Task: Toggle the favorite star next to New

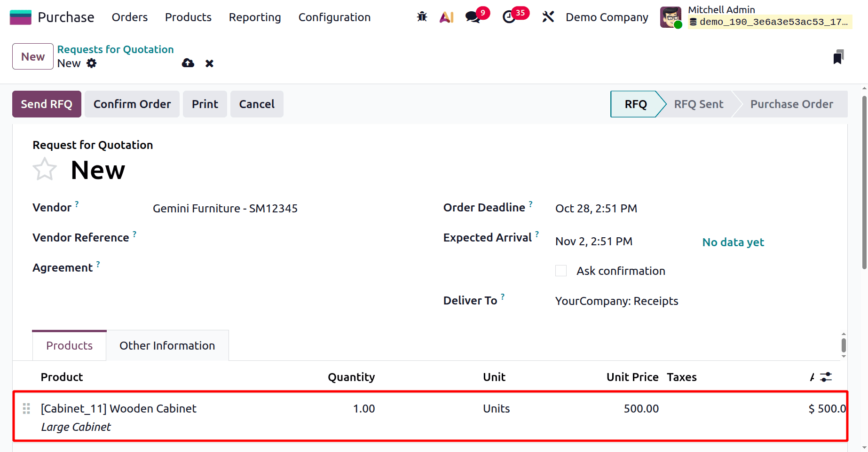Action: click(x=45, y=169)
